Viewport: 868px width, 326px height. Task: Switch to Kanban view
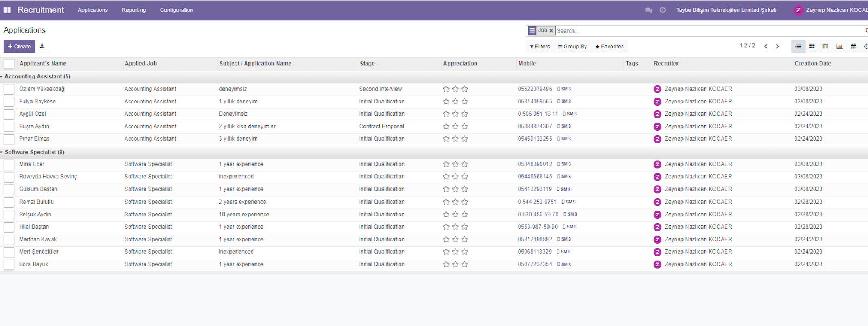click(x=812, y=47)
